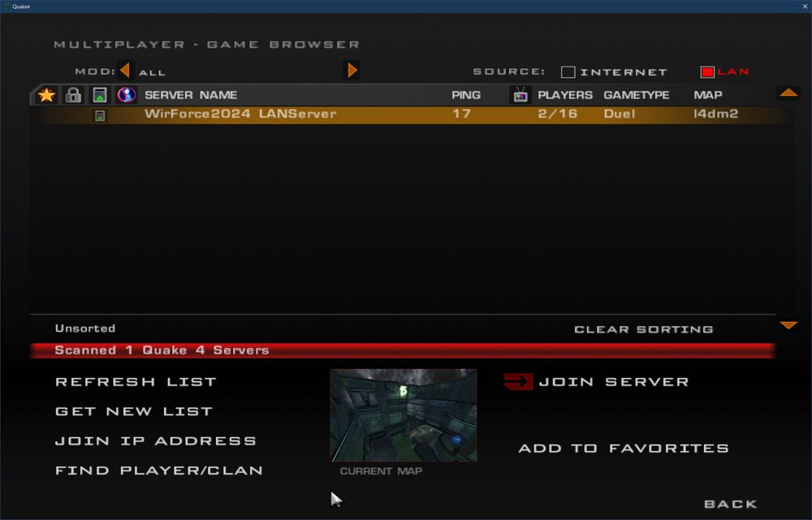
Task: Click Get New List
Action: pos(134,411)
